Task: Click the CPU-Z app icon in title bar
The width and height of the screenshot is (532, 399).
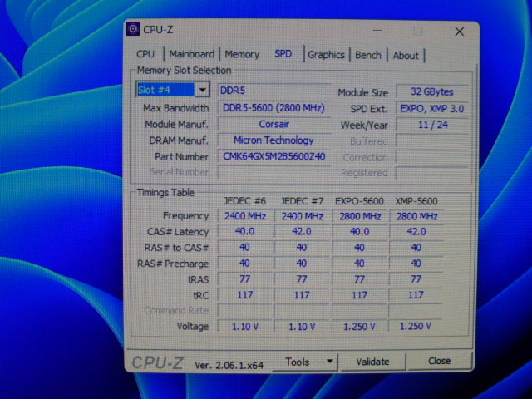Action: (x=133, y=29)
